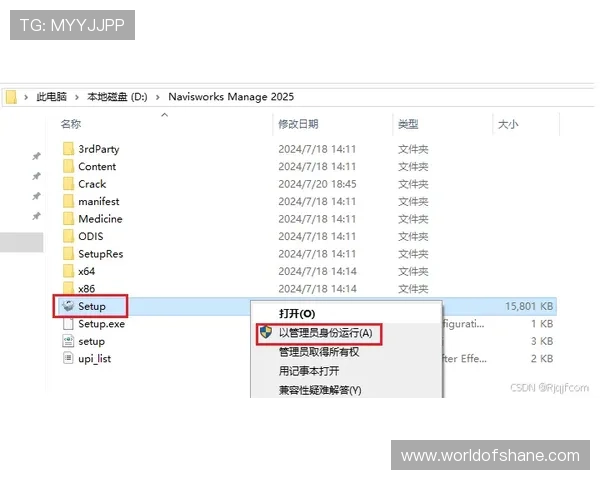Select the Content folder icon
The height and width of the screenshot is (480, 600).
68,166
